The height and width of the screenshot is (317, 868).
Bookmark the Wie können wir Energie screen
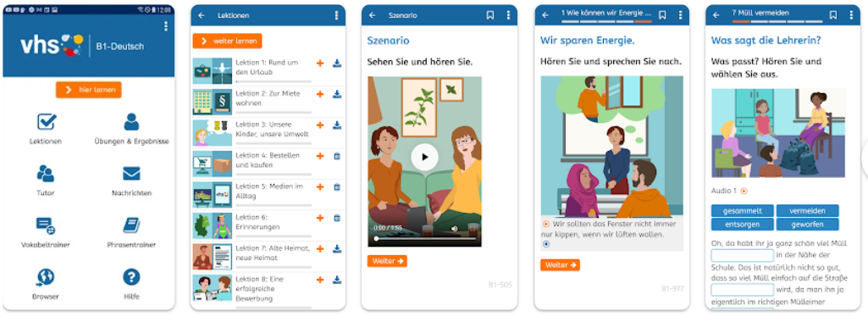[662, 15]
